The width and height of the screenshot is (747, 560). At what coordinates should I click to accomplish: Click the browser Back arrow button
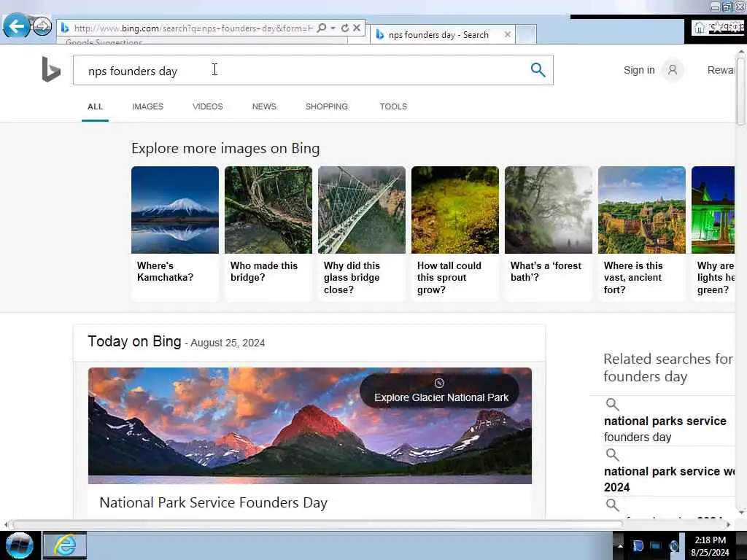click(x=16, y=26)
